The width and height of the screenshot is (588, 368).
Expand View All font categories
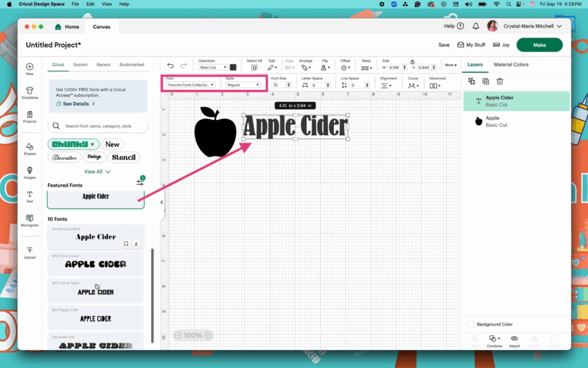click(97, 171)
